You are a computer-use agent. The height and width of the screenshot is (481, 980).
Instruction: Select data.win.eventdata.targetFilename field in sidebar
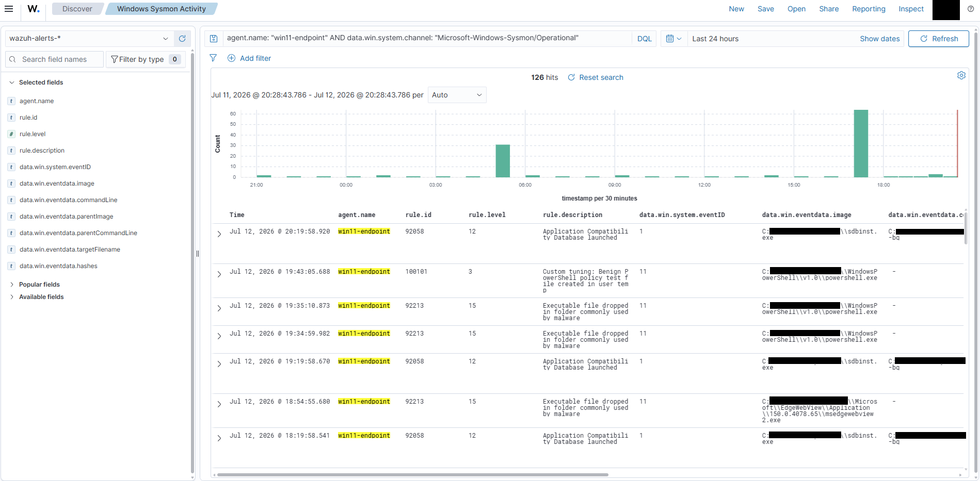[x=70, y=250]
